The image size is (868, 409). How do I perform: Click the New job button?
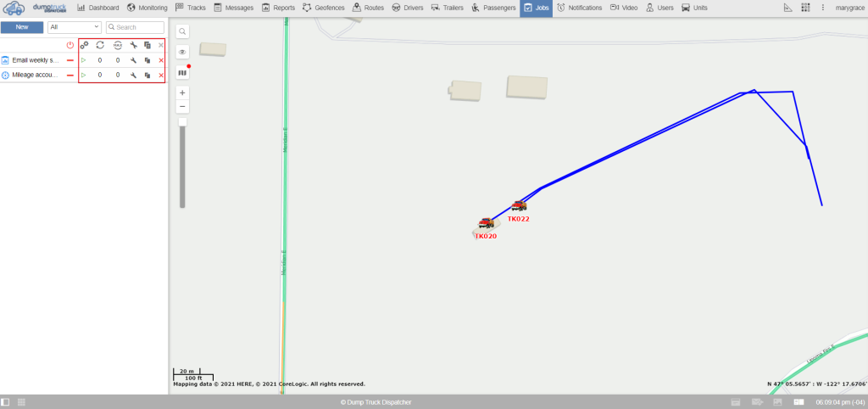[x=22, y=27]
